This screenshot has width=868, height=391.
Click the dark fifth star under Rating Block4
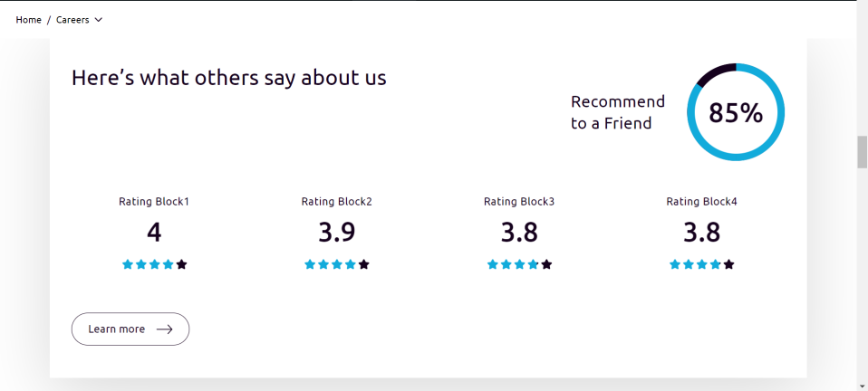pos(728,264)
